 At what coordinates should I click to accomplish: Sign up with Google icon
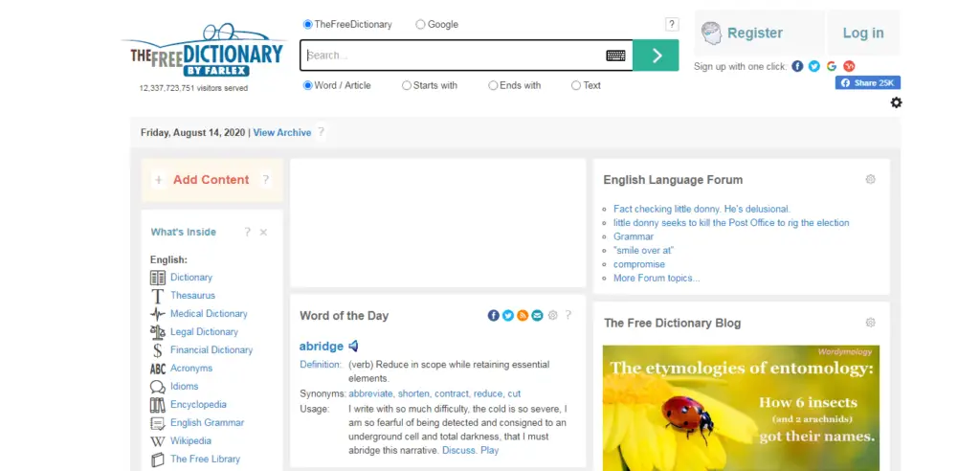(x=832, y=66)
